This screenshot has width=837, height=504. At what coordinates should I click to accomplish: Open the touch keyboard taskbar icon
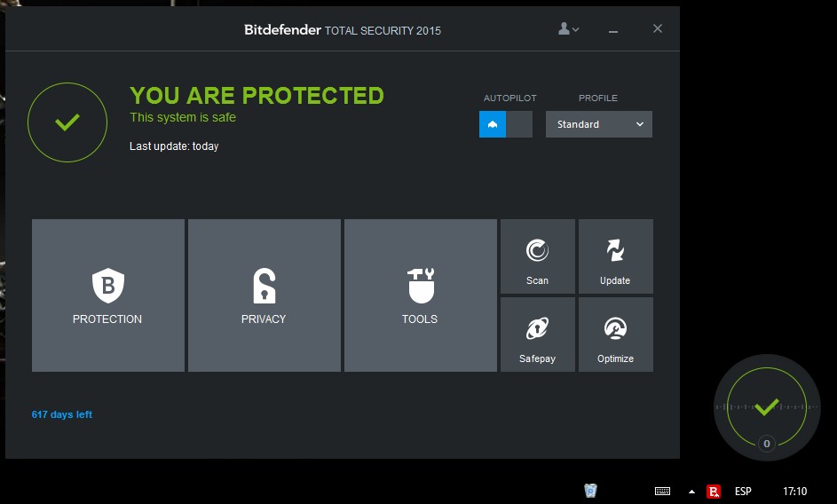(x=662, y=492)
